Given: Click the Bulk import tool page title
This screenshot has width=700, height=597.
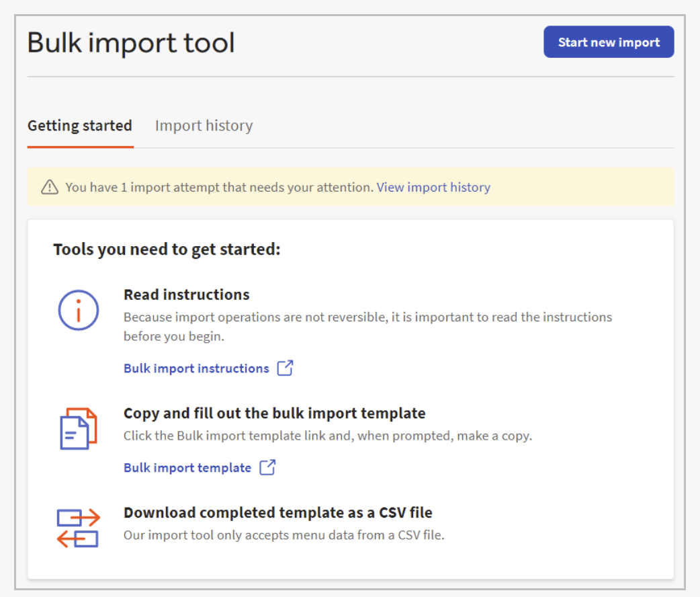Looking at the screenshot, I should point(131,43).
